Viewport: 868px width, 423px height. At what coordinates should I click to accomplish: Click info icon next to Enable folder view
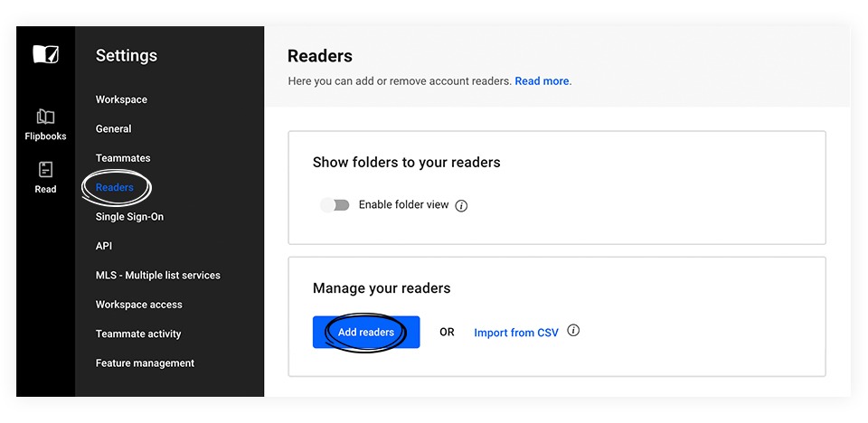(x=461, y=206)
